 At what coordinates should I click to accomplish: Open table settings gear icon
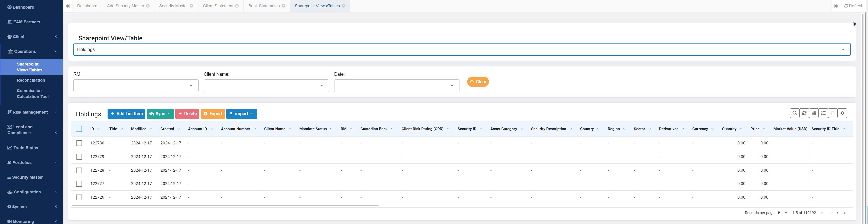pos(842,113)
